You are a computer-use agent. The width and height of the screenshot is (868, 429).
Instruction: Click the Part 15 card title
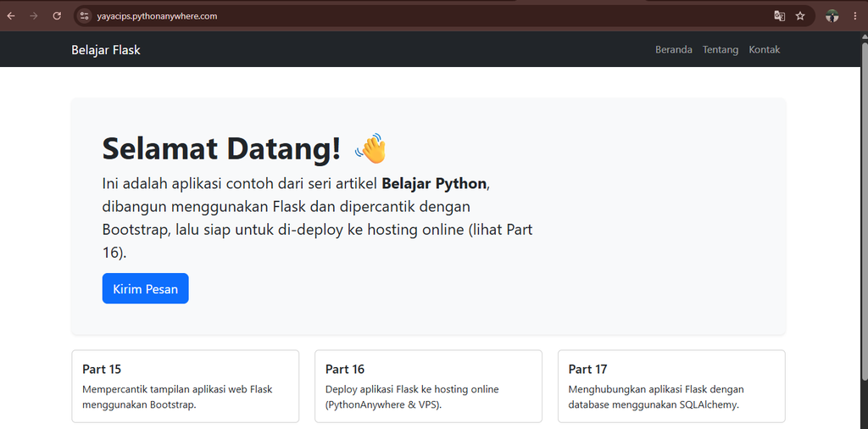(102, 369)
